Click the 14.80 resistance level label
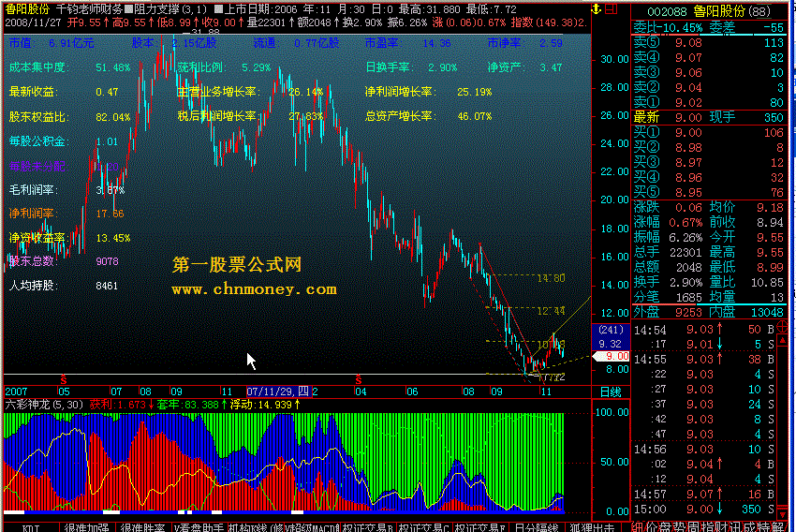The image size is (796, 532). point(551,278)
